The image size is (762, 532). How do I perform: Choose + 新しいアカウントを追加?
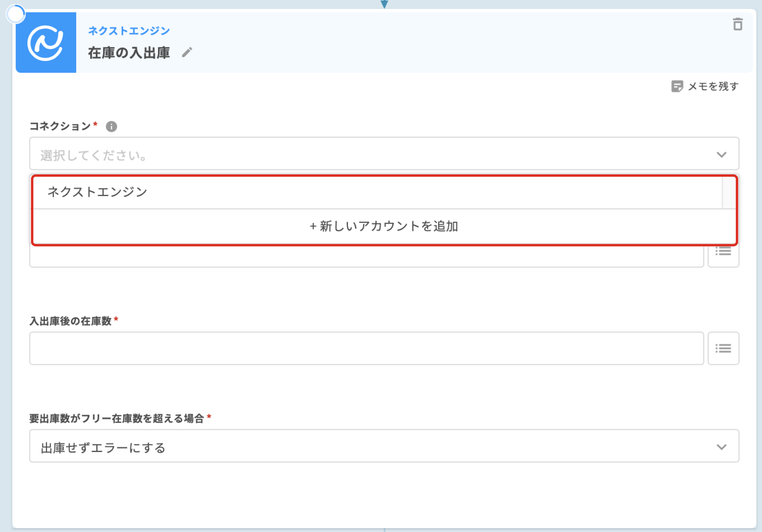[384, 226]
